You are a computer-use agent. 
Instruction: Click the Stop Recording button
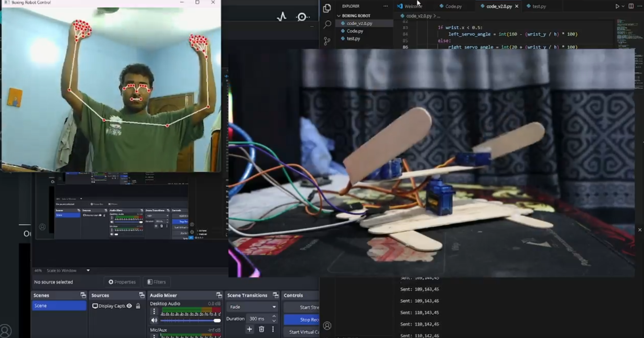click(302, 320)
